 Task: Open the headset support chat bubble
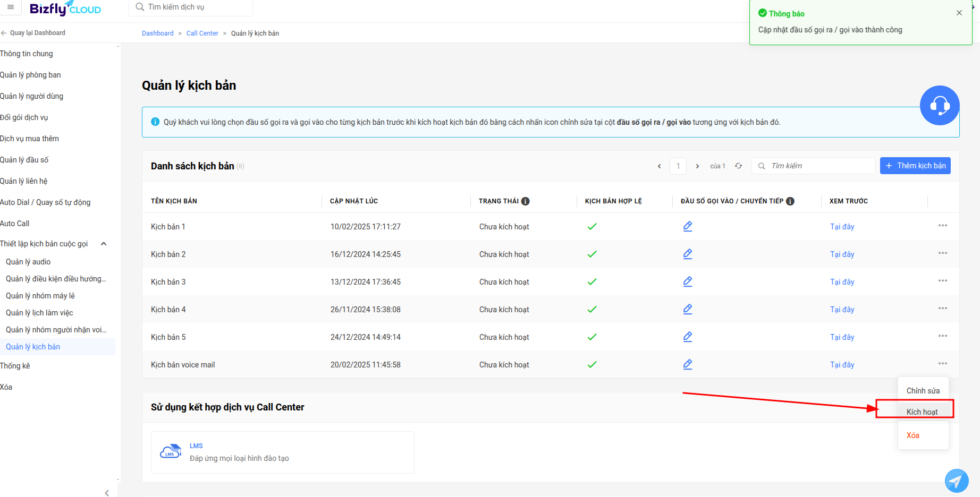(x=940, y=105)
